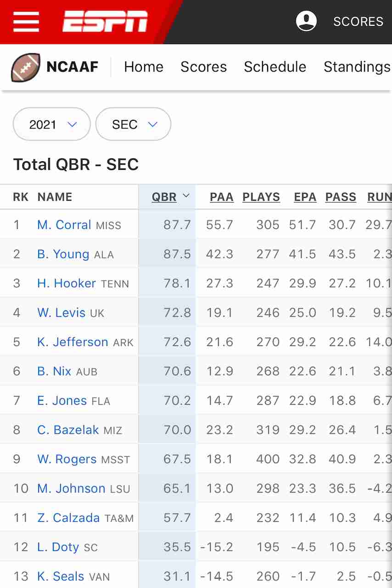Select the H. Hooker link
Screen dimensions: 392x588
pos(67,283)
